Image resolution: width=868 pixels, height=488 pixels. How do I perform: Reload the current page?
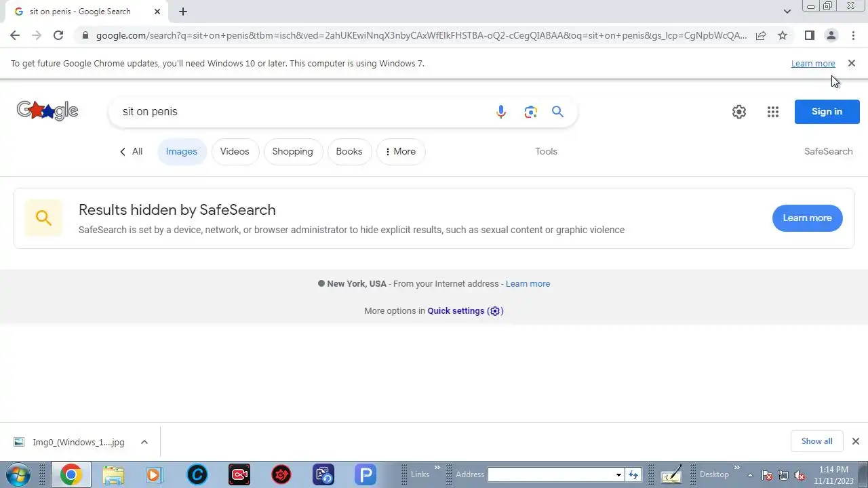(x=58, y=35)
